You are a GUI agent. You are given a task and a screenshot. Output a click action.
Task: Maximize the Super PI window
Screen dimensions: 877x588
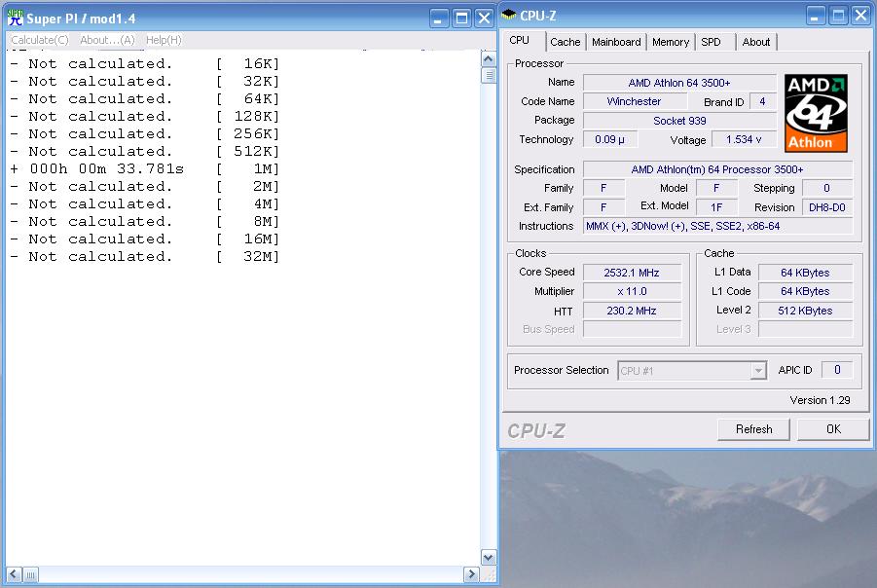point(461,18)
